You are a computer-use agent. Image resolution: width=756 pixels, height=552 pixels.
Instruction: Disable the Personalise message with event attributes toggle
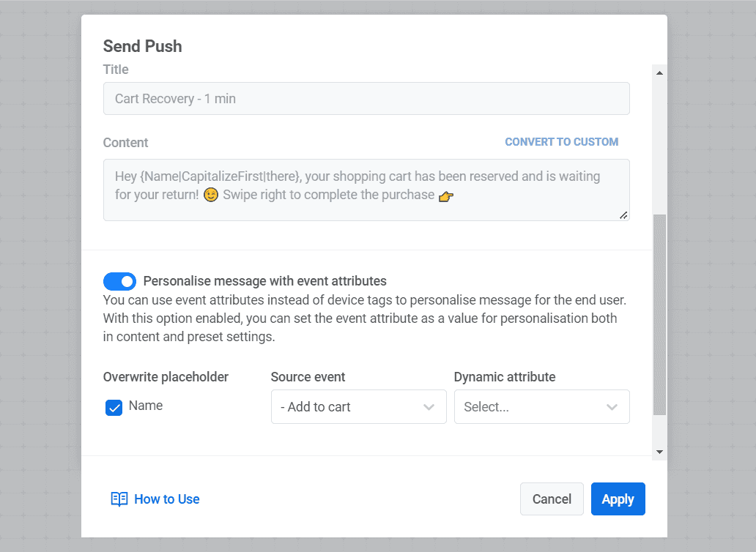pos(119,281)
